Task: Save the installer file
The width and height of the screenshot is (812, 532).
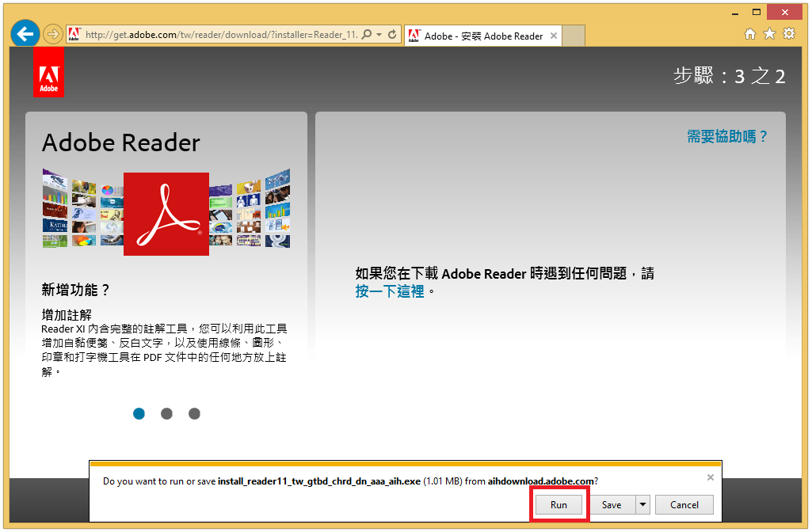Action: [612, 504]
